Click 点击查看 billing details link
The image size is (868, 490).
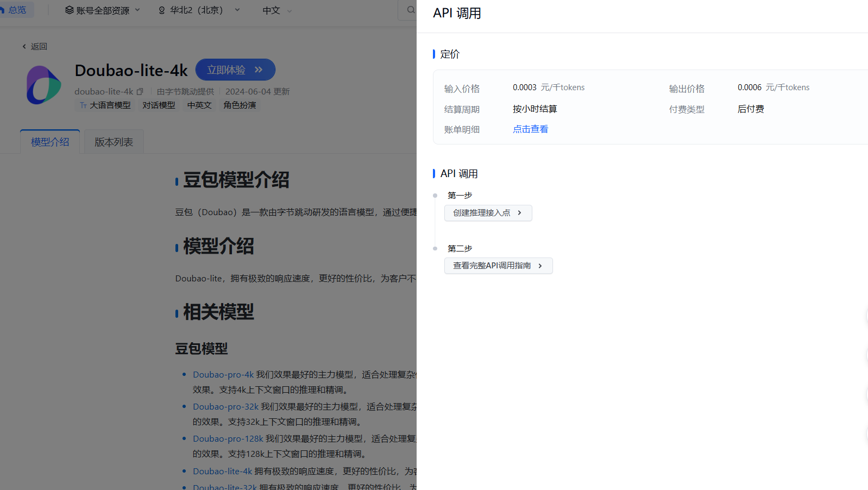[x=531, y=129]
